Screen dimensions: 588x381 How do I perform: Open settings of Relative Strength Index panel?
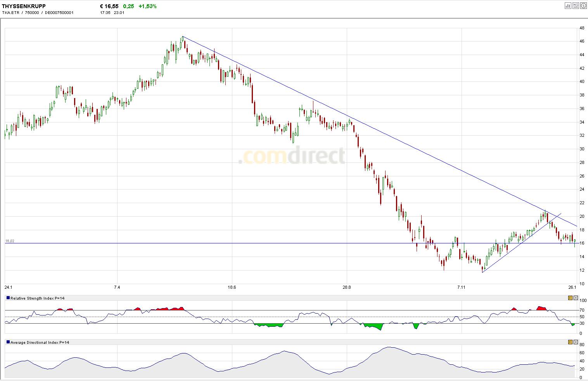tap(570, 298)
